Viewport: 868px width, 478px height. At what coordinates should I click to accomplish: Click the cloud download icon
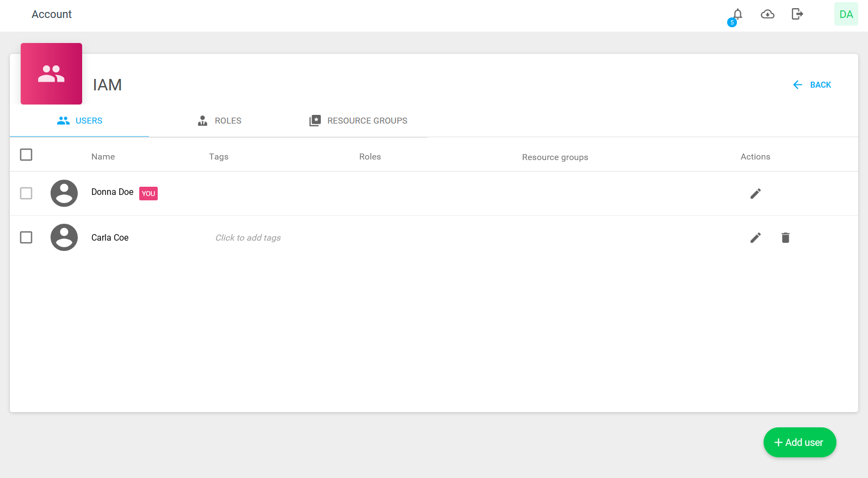click(767, 14)
